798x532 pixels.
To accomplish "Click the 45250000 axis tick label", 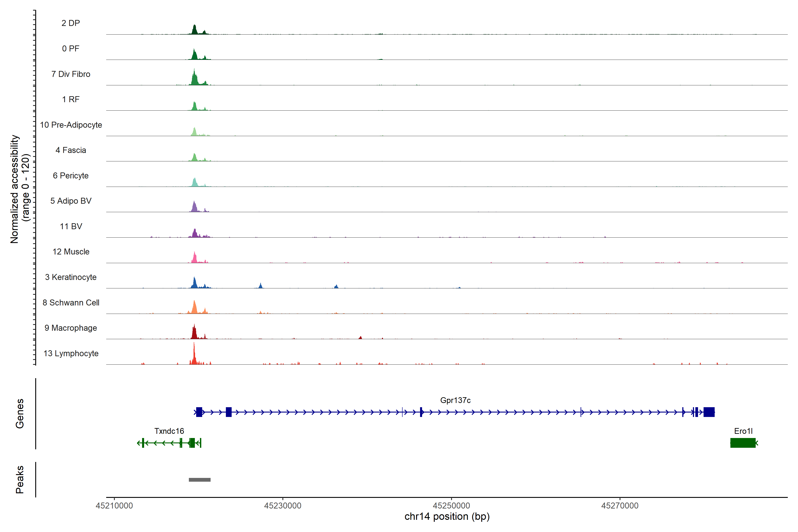I will coord(451,506).
